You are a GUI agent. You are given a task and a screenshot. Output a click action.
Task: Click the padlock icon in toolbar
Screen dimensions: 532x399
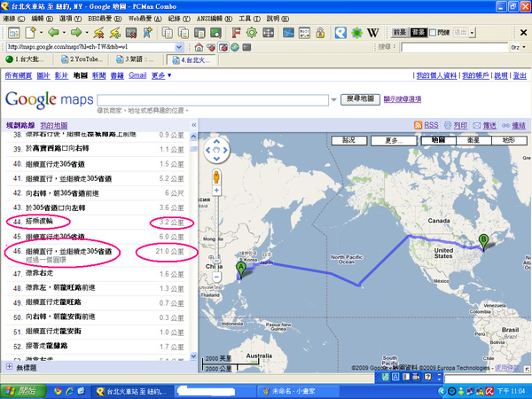pyautogui.click(x=320, y=33)
